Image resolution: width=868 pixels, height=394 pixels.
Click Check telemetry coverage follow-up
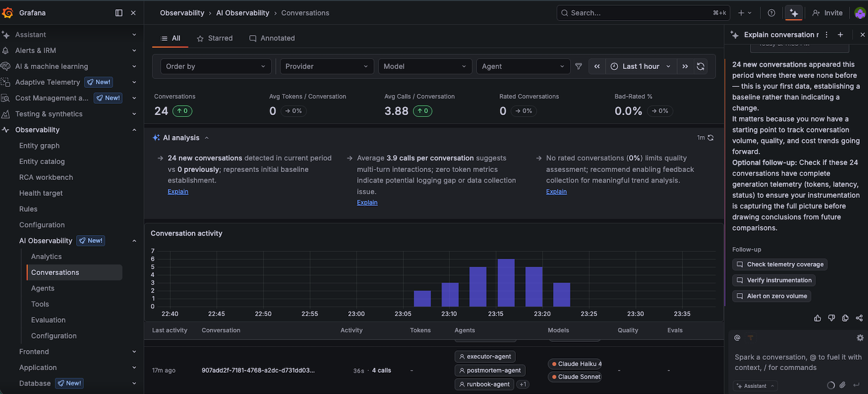tap(780, 264)
